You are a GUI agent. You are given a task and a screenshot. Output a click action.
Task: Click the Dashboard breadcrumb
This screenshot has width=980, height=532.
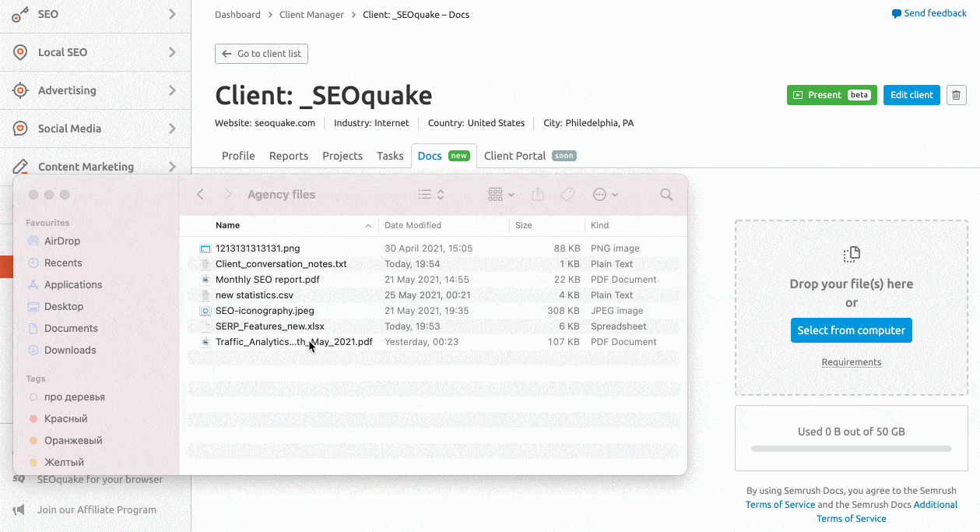tap(237, 15)
